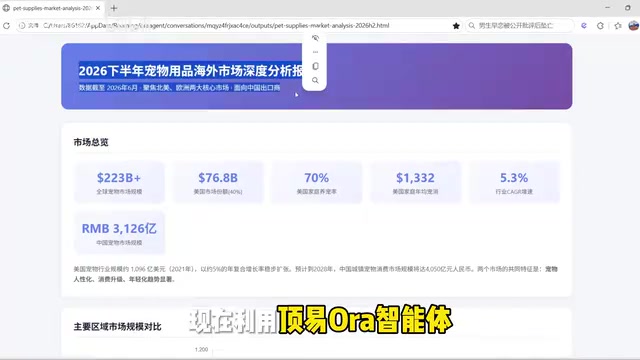This screenshot has height=360, width=640.
Task: Click the $223B+ global market size card
Action: click(119, 182)
